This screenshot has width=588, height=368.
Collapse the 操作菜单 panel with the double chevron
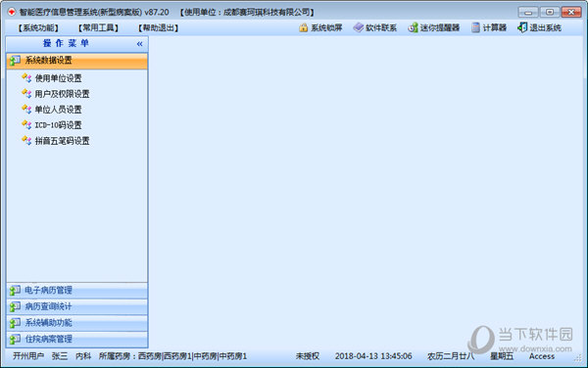tap(139, 44)
